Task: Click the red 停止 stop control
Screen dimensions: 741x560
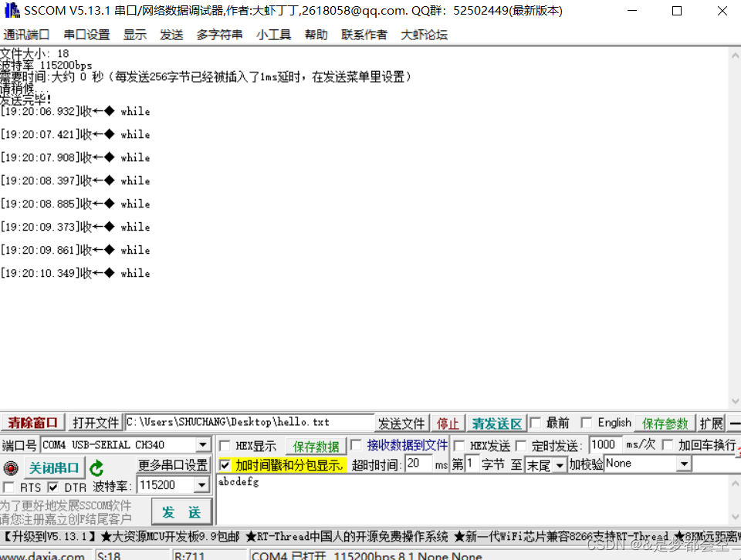Action: point(448,423)
